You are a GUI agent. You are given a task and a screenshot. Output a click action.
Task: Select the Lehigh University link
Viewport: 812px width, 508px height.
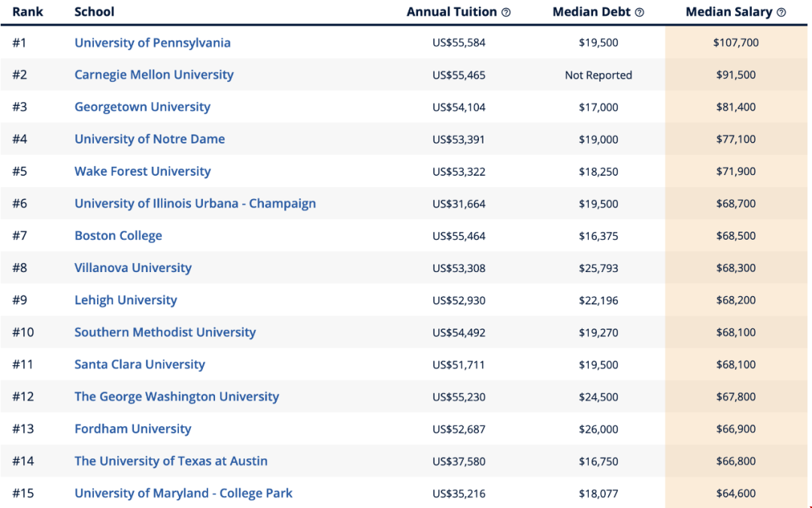(x=126, y=300)
